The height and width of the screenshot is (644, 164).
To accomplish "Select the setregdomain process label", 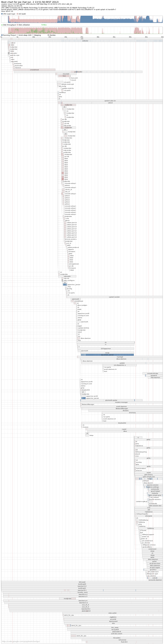I will (x=74, y=264).
